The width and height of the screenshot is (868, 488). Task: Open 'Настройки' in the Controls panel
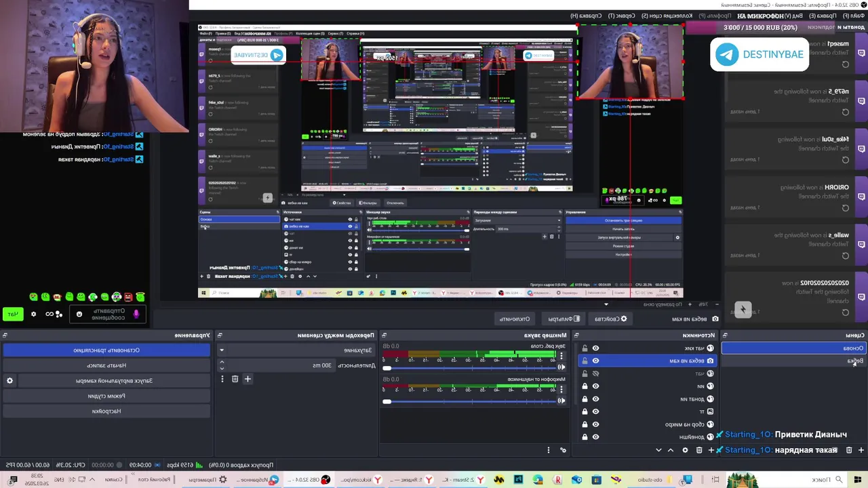(x=106, y=411)
